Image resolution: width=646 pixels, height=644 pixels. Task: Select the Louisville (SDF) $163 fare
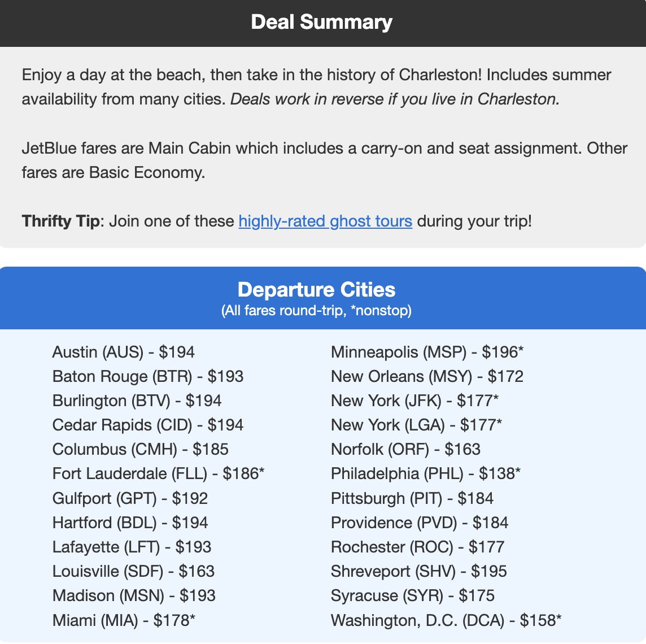pyautogui.click(x=134, y=571)
